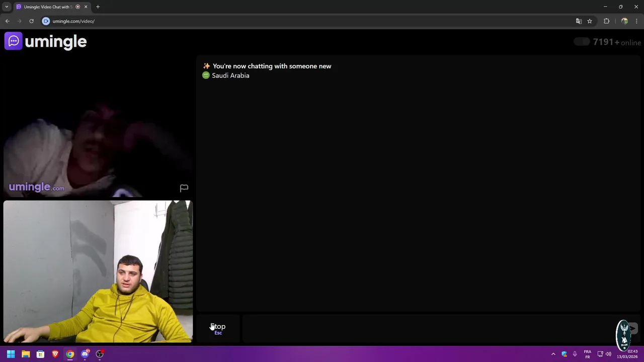Select the Umingle Video Chat tab
The width and height of the screenshot is (644, 362).
[x=48, y=7]
